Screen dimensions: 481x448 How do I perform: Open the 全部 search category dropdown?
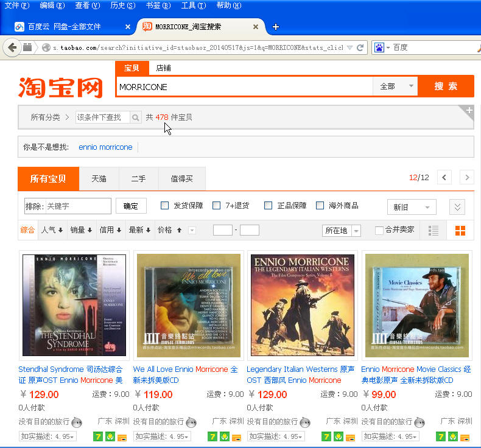pyautogui.click(x=395, y=86)
